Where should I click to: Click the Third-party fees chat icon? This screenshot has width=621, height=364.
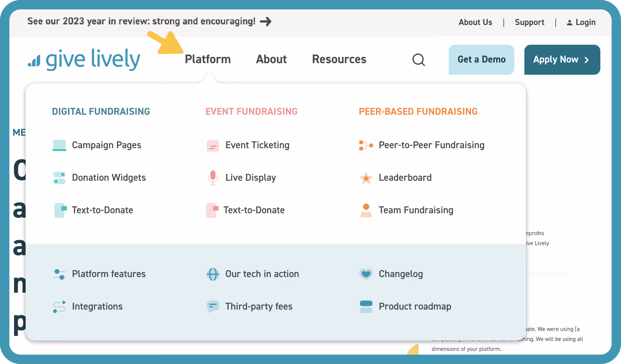click(213, 307)
